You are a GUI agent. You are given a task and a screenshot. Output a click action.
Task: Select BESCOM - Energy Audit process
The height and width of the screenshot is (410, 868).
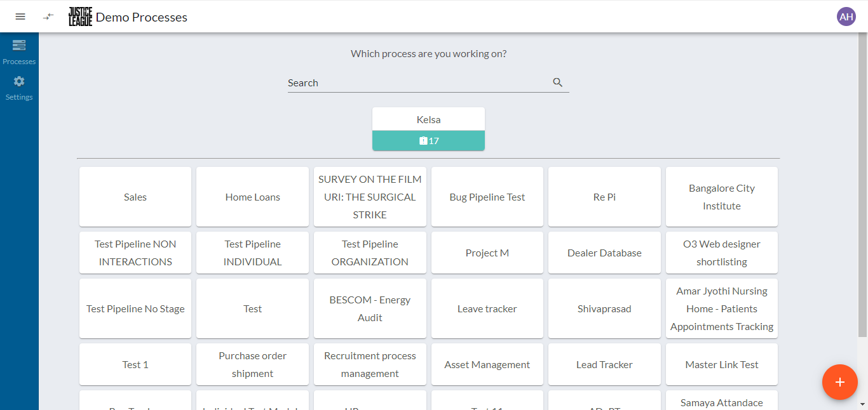tap(370, 308)
